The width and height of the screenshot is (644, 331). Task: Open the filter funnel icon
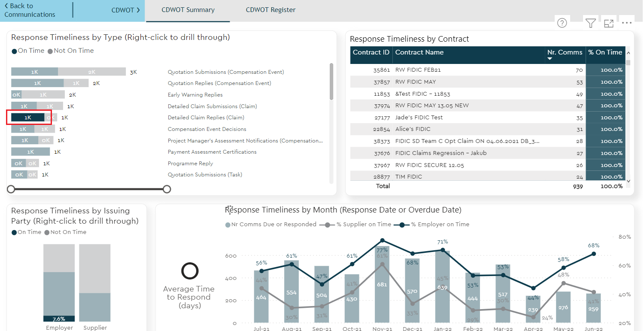(x=591, y=23)
